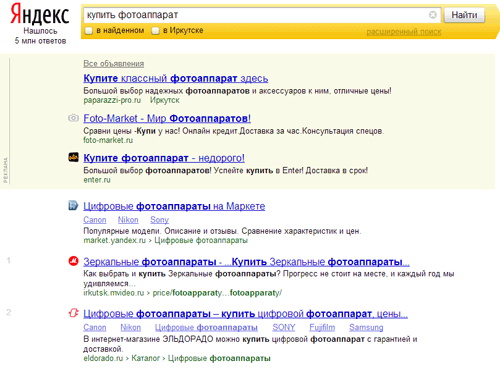Click the Яндекс logo

pyautogui.click(x=40, y=14)
